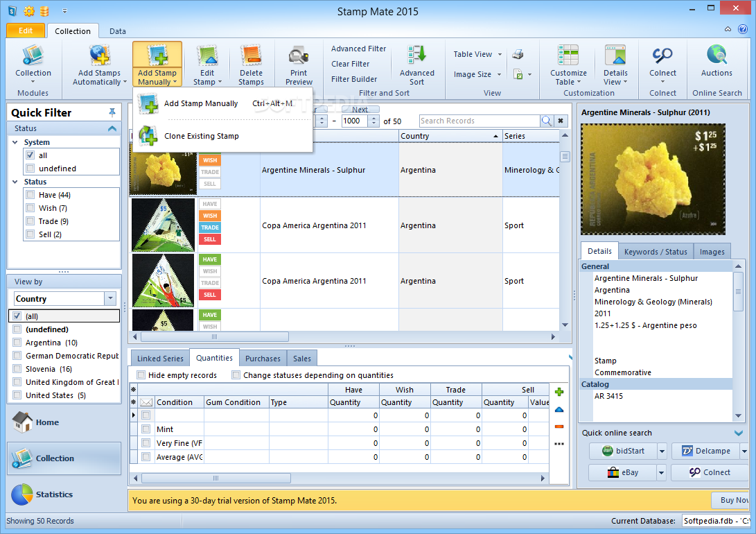Click the export sheet icon in View group

(518, 74)
